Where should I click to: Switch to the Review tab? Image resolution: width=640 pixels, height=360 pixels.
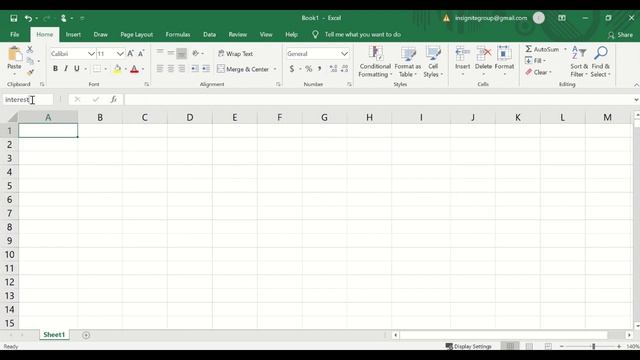point(238,35)
